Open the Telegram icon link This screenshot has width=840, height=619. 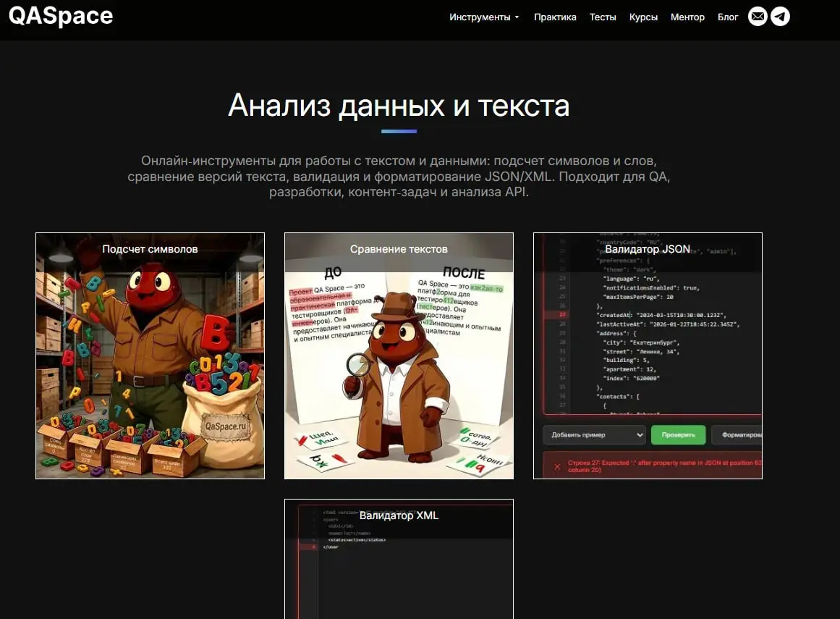(x=780, y=17)
